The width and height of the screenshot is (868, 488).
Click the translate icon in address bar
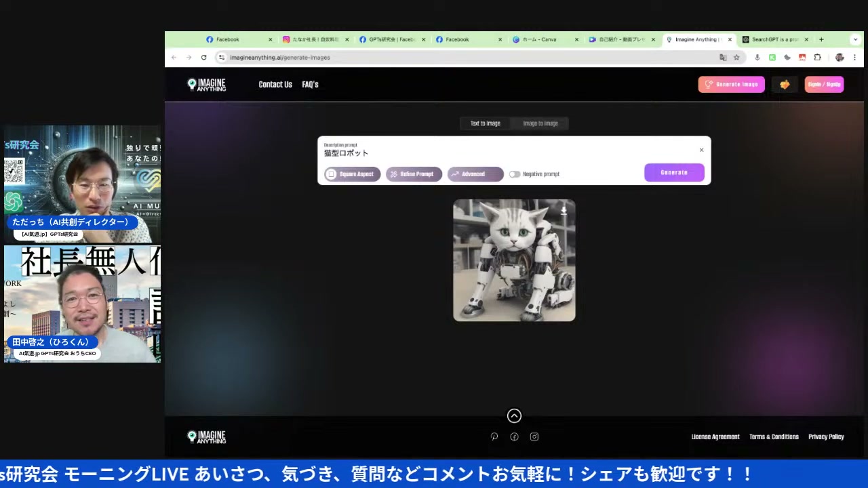[723, 58]
